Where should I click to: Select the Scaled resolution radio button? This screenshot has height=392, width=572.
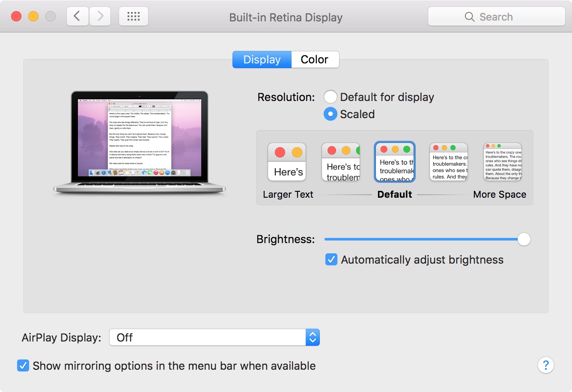[x=331, y=114]
